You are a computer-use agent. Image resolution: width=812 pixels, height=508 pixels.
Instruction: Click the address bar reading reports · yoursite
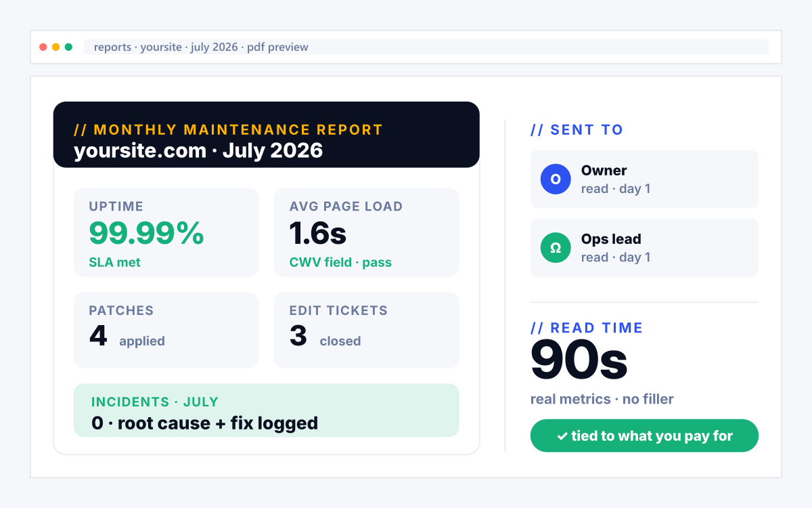coord(426,47)
